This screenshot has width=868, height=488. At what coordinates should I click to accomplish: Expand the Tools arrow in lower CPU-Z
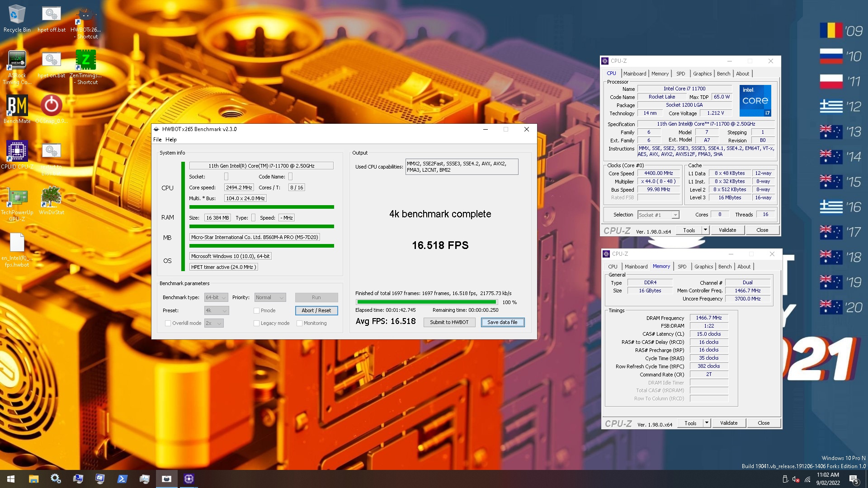pos(706,423)
